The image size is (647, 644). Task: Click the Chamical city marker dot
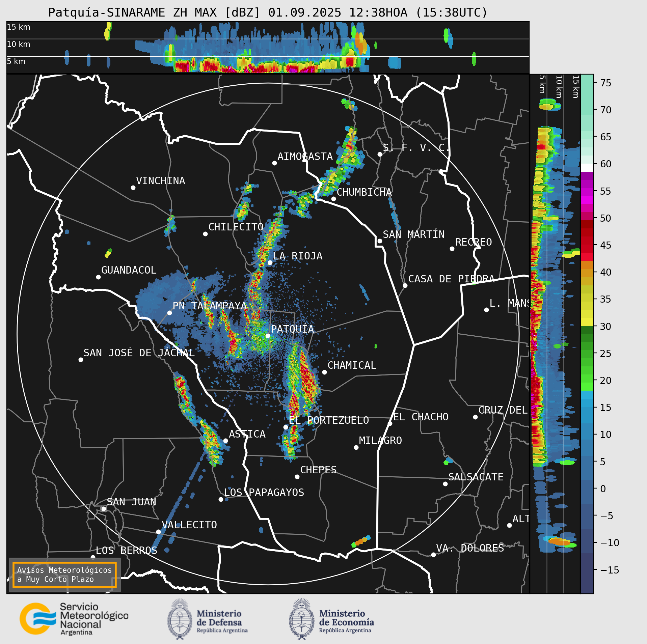pyautogui.click(x=324, y=372)
